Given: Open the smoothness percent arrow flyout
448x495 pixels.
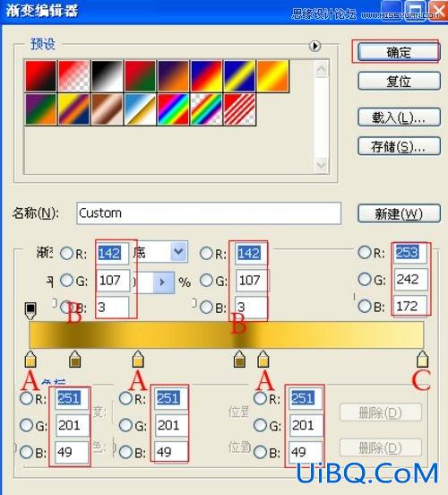Looking at the screenshot, I should coord(163,282).
